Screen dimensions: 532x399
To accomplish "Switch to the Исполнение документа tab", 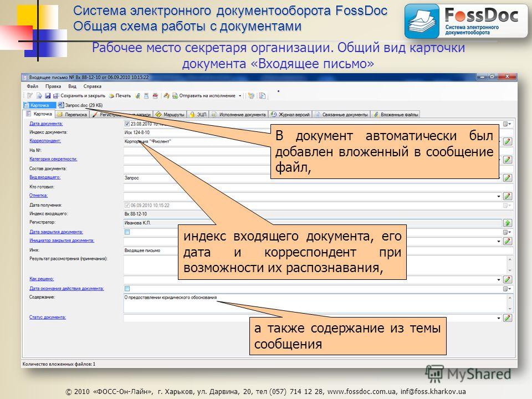I will click(x=239, y=115).
